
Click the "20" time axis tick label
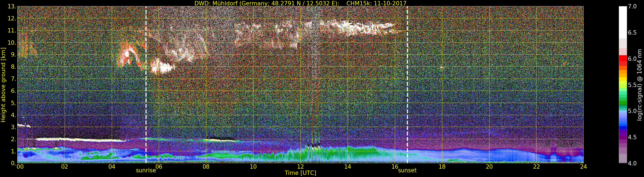click(489, 166)
